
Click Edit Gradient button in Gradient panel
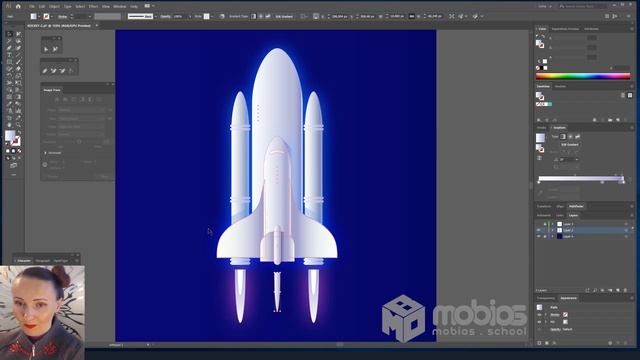point(570,145)
